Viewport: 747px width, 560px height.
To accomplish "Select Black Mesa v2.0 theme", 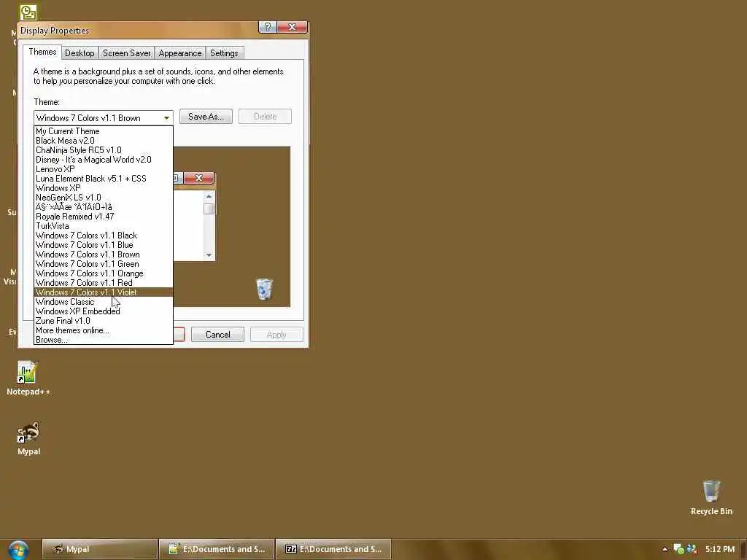I will (x=104, y=141).
